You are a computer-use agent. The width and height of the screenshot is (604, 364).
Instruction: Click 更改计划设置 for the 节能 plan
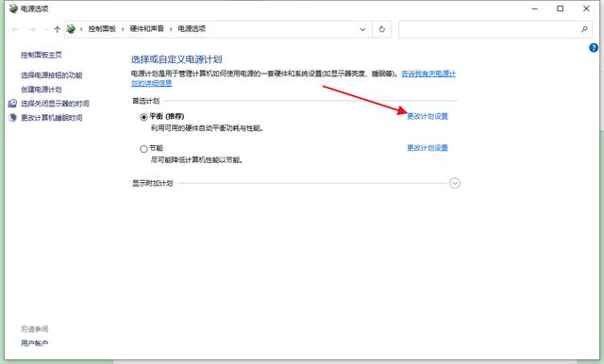pos(428,148)
